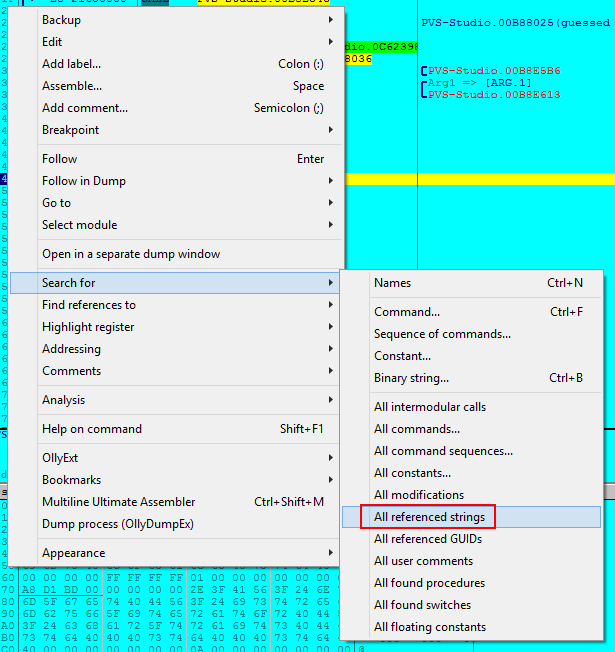
Task: Choose Add comment... entry
Action: (x=176, y=108)
